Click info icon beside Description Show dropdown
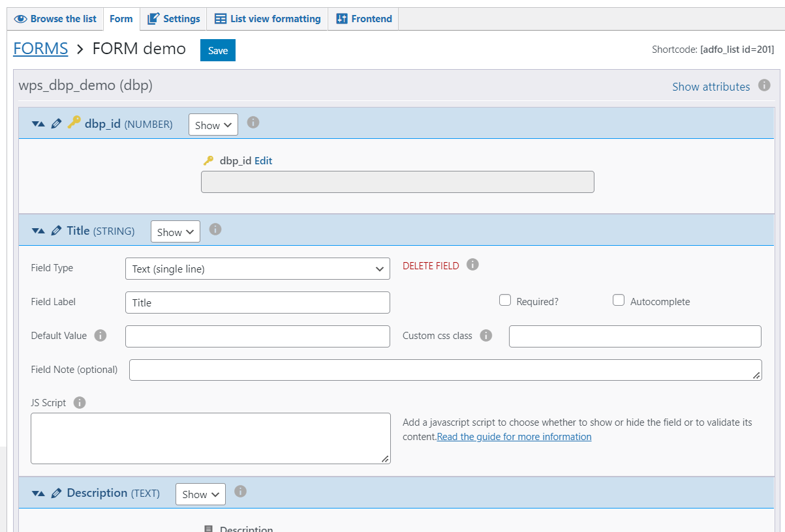Screen dimensions: 785x532 pyautogui.click(x=240, y=491)
